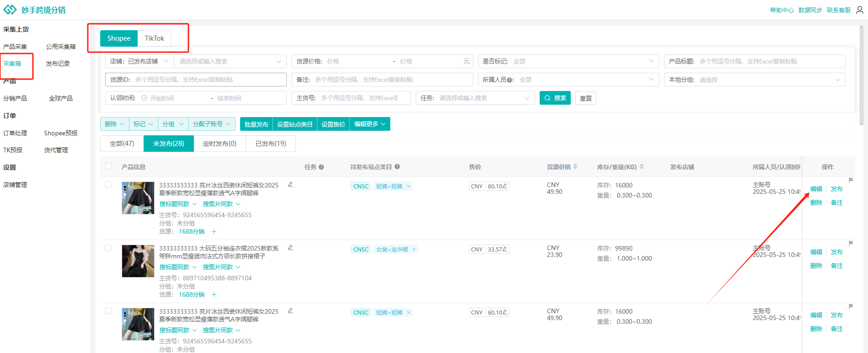
Task: Click help icon next to 任务 column
Action: coord(321,167)
